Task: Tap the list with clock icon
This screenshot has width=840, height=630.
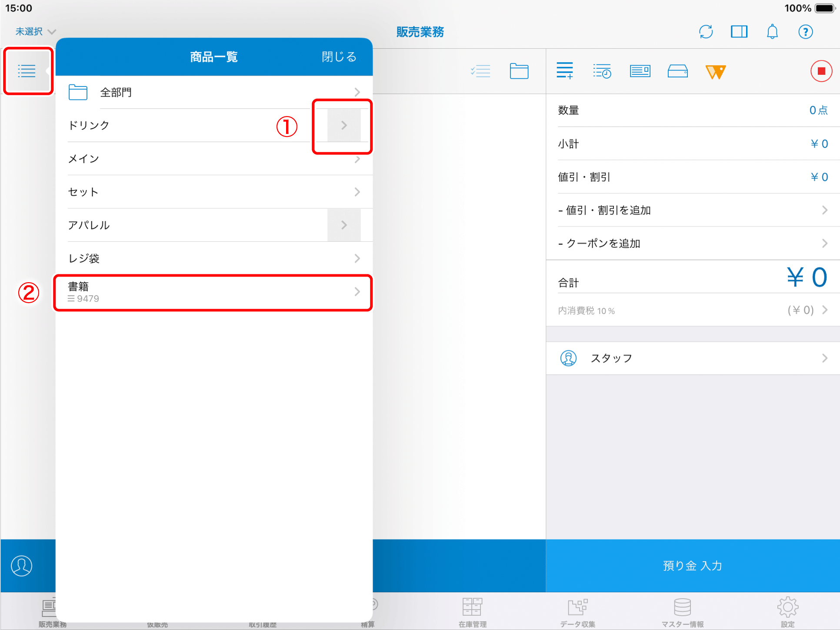Action: [602, 71]
